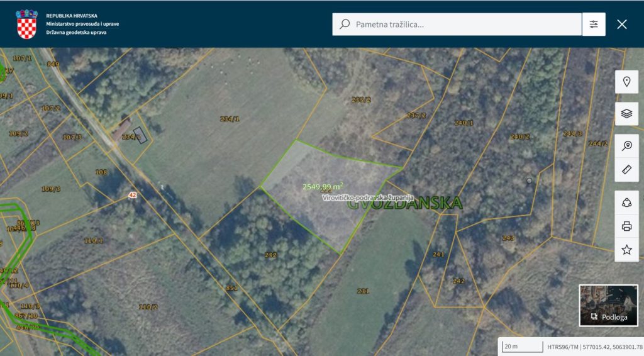Open the map layers panel

coord(626,114)
